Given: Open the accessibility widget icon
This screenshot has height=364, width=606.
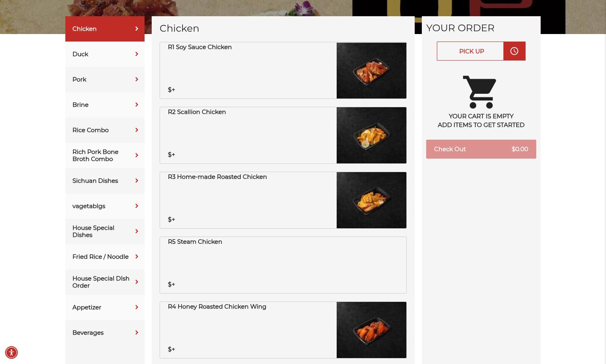Looking at the screenshot, I should pyautogui.click(x=11, y=353).
